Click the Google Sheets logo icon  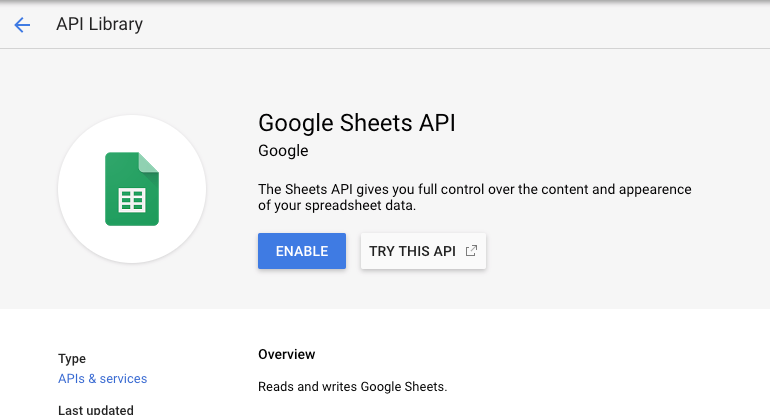pos(132,189)
